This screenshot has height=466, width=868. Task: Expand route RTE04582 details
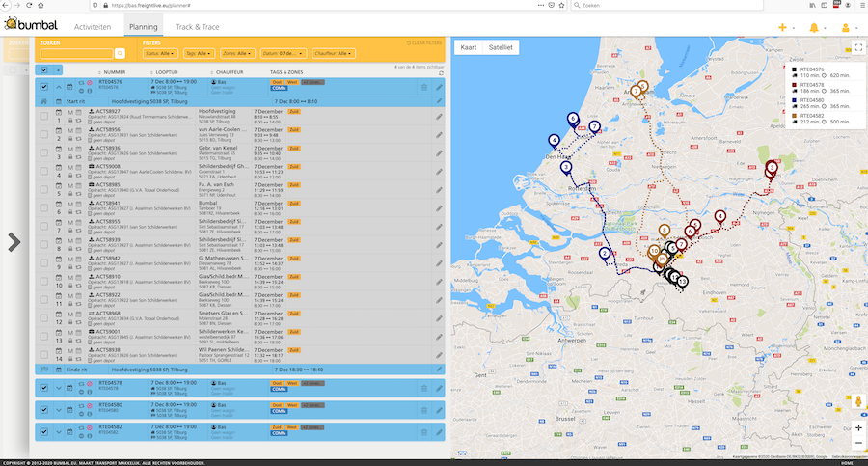click(x=59, y=432)
